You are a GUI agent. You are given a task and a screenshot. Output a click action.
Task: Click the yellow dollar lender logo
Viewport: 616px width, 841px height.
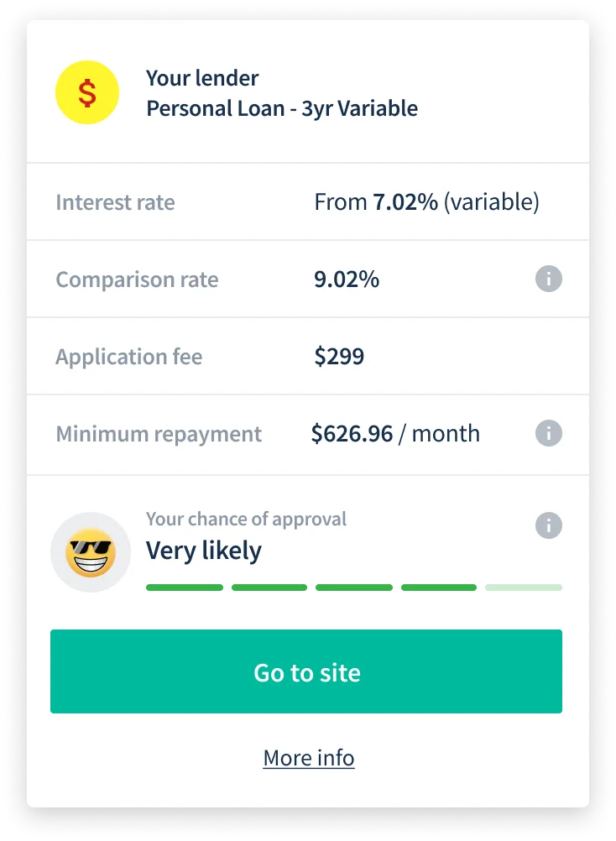coord(87,93)
